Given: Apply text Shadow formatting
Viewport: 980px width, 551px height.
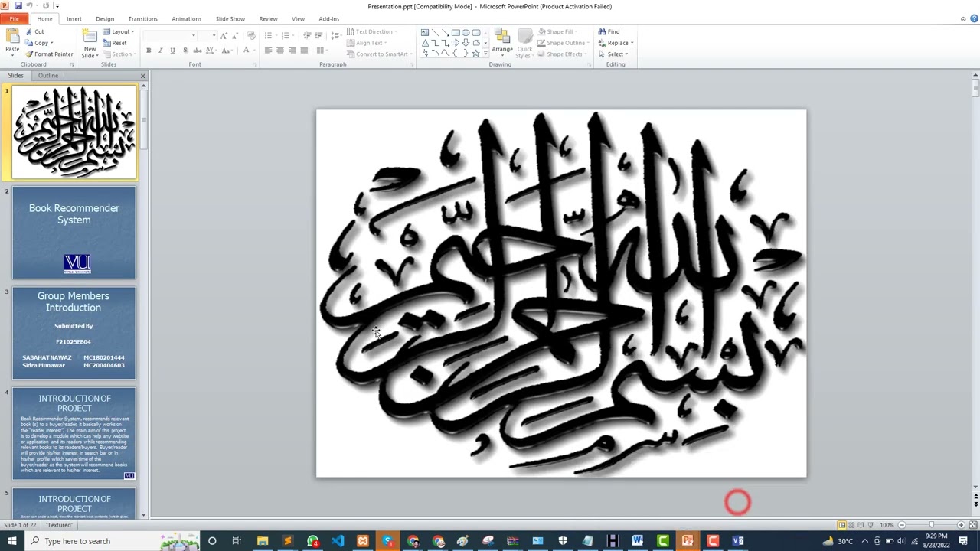Looking at the screenshot, I should pos(185,51).
